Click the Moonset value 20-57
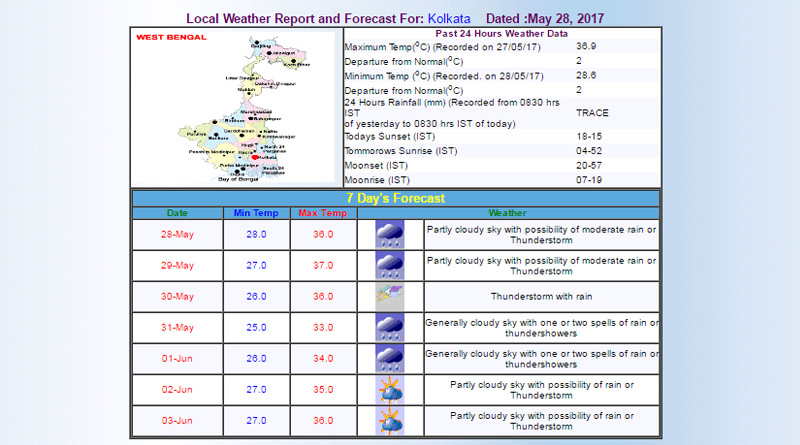The image size is (800, 445). (589, 165)
